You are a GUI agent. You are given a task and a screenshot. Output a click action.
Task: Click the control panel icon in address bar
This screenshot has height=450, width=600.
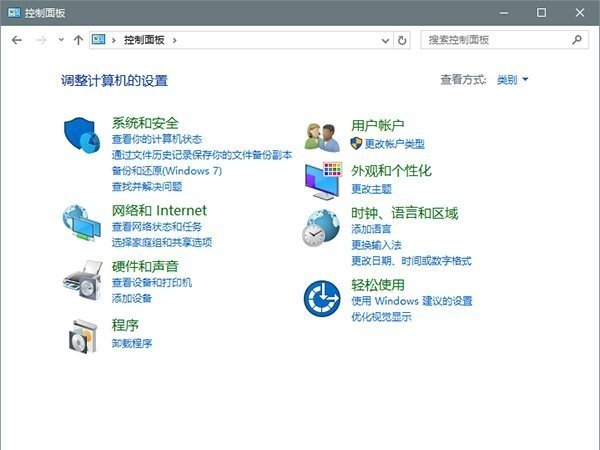pyautogui.click(x=99, y=39)
